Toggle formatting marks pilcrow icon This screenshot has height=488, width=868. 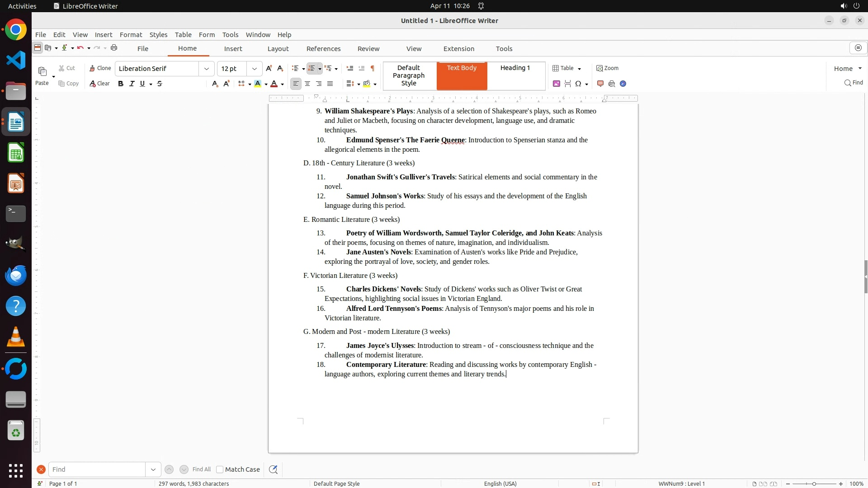pos(373,68)
